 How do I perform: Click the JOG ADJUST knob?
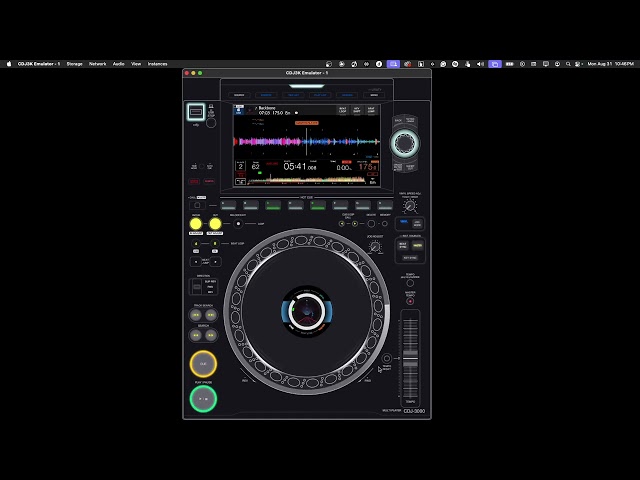coord(375,247)
